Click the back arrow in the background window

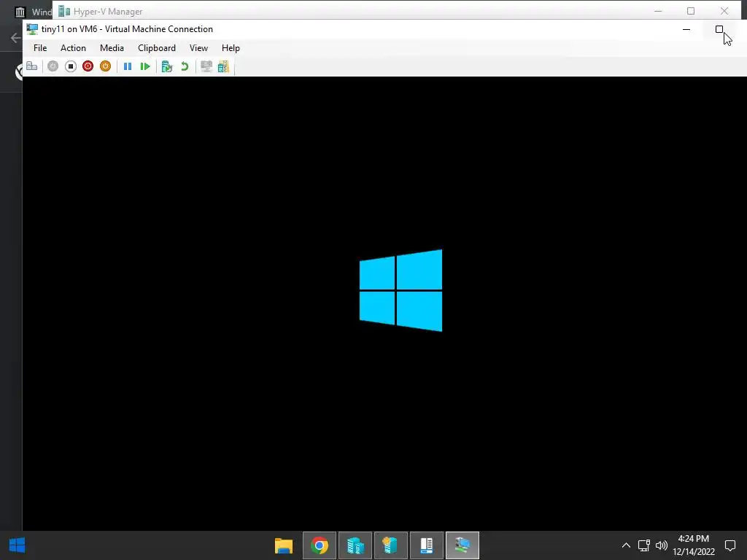coord(15,38)
